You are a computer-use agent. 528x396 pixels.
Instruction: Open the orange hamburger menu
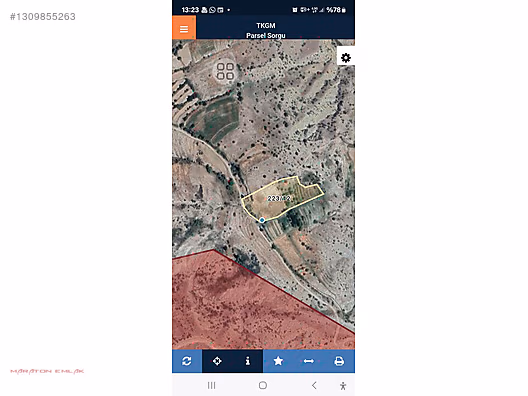(x=184, y=28)
